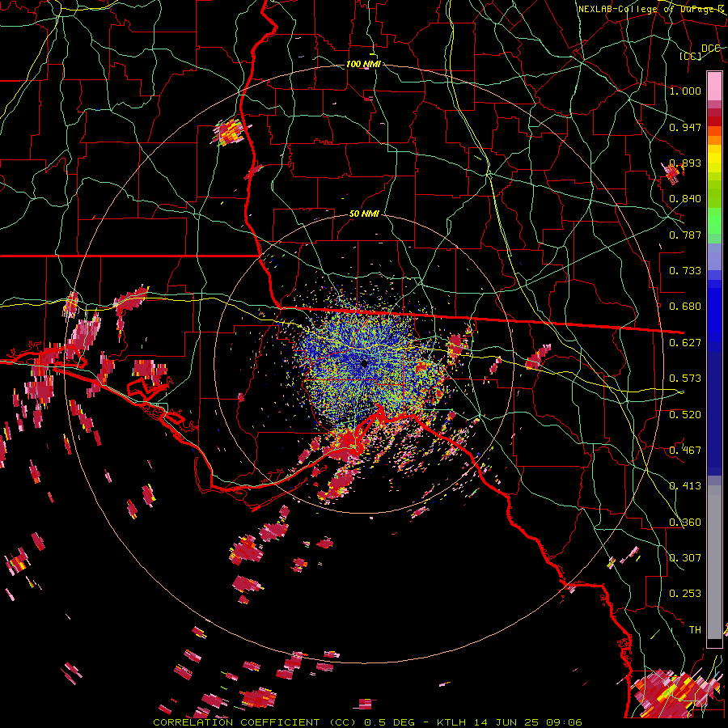The height and width of the screenshot is (728, 728).
Task: Pick the yellow segment of the color bar
Action: tap(714, 159)
